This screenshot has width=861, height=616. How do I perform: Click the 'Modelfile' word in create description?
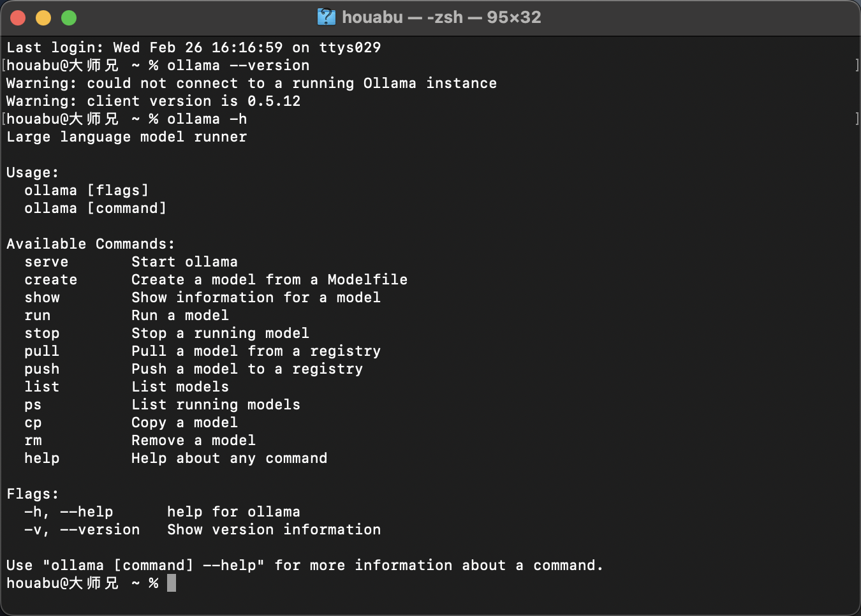[368, 280]
